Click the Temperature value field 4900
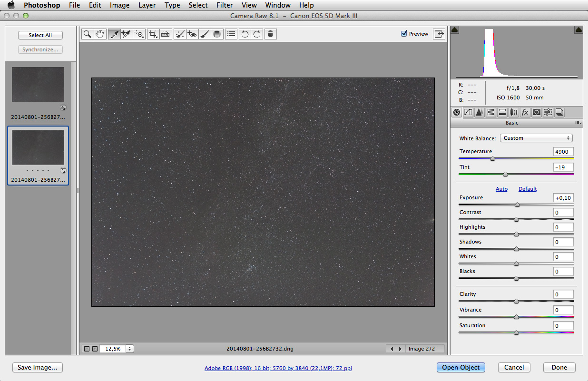The width and height of the screenshot is (588, 381). pos(563,152)
